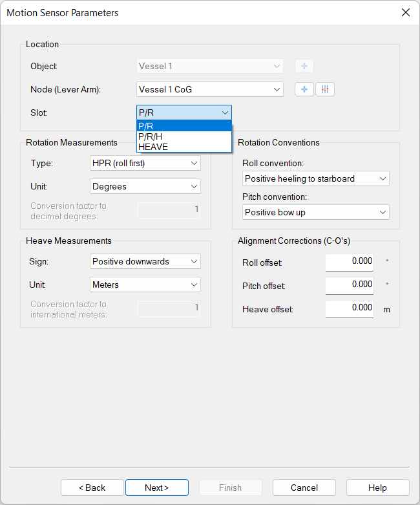This screenshot has height=505, width=420.
Task: Close the Motion Sensor Parameters dialog
Action: tap(406, 12)
